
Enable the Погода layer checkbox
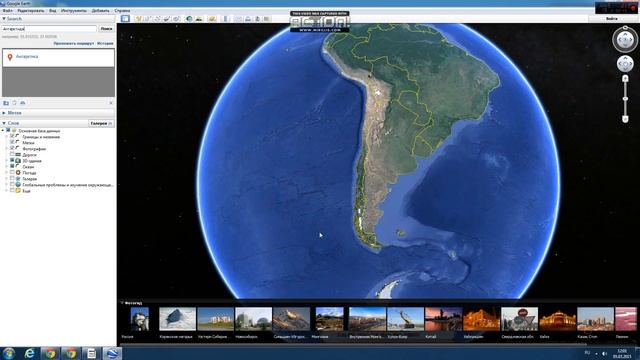(x=12, y=173)
